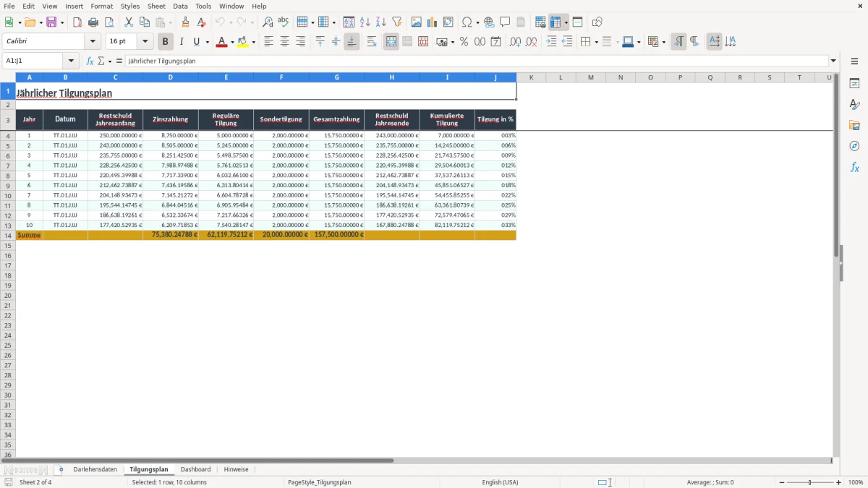Toggle Print Preview

tap(109, 22)
